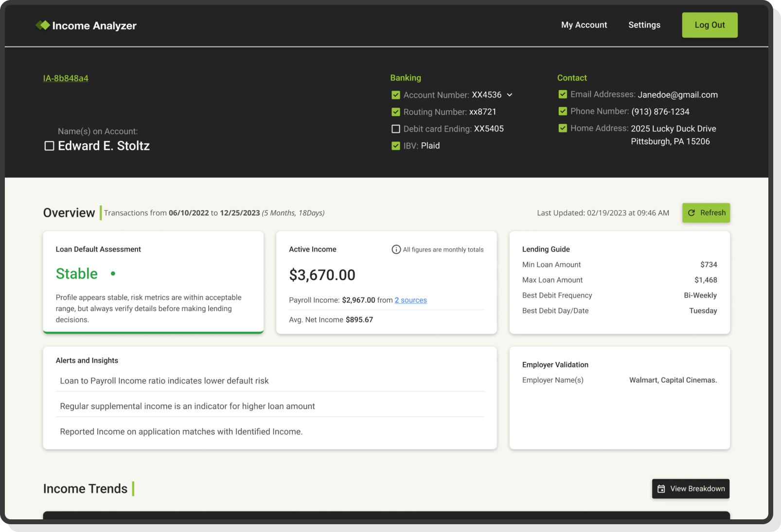Screen dimensions: 781x532
Task: Open the 2 sources payroll income link
Action: pyautogui.click(x=410, y=300)
